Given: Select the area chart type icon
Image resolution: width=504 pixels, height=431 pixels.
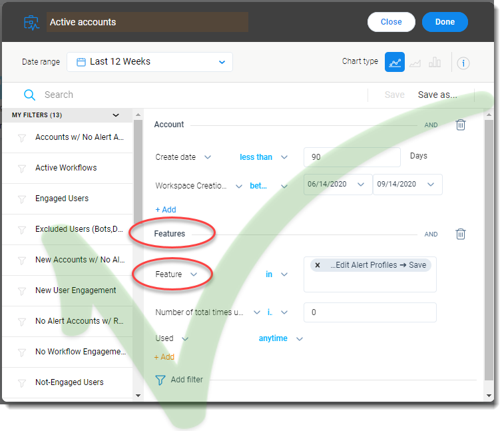Looking at the screenshot, I should pos(415,63).
